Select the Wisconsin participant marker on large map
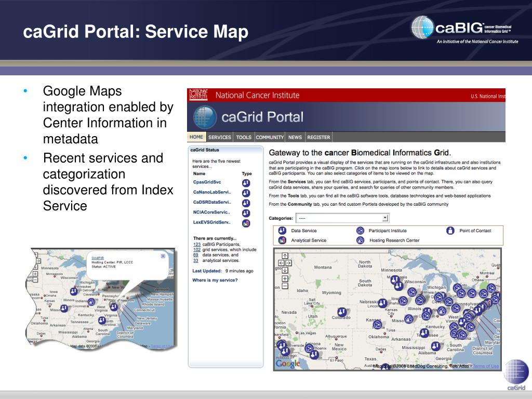Viewport: 532px width, 399px height. coord(412,292)
